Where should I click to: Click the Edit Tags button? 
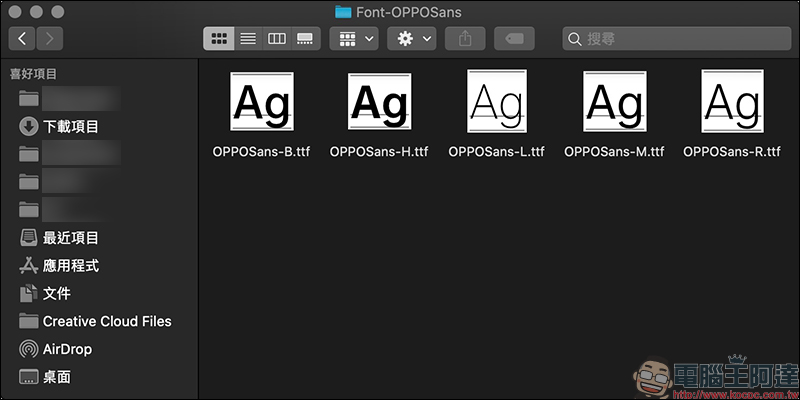click(514, 39)
